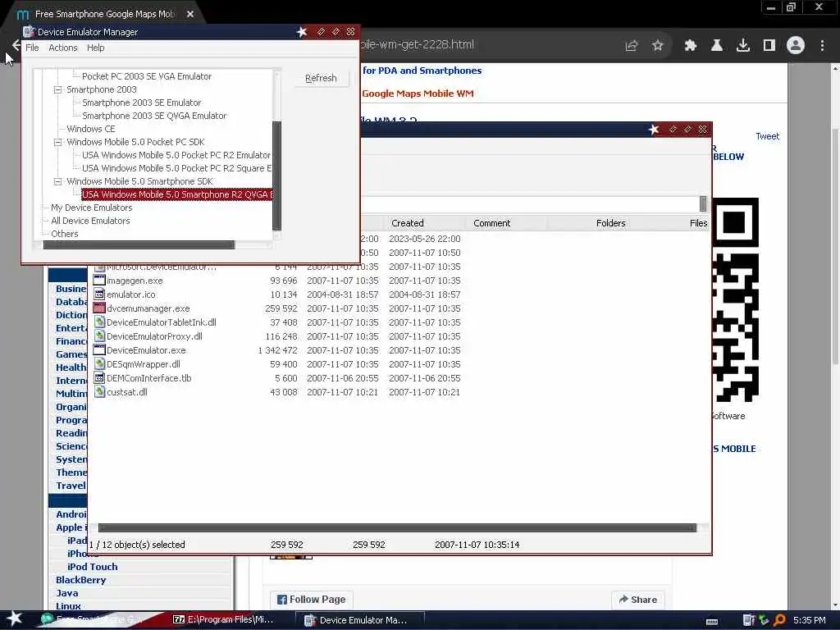The width and height of the screenshot is (840, 630).
Task: Collapse the Smartphone 2003 tree node
Action: point(58,89)
